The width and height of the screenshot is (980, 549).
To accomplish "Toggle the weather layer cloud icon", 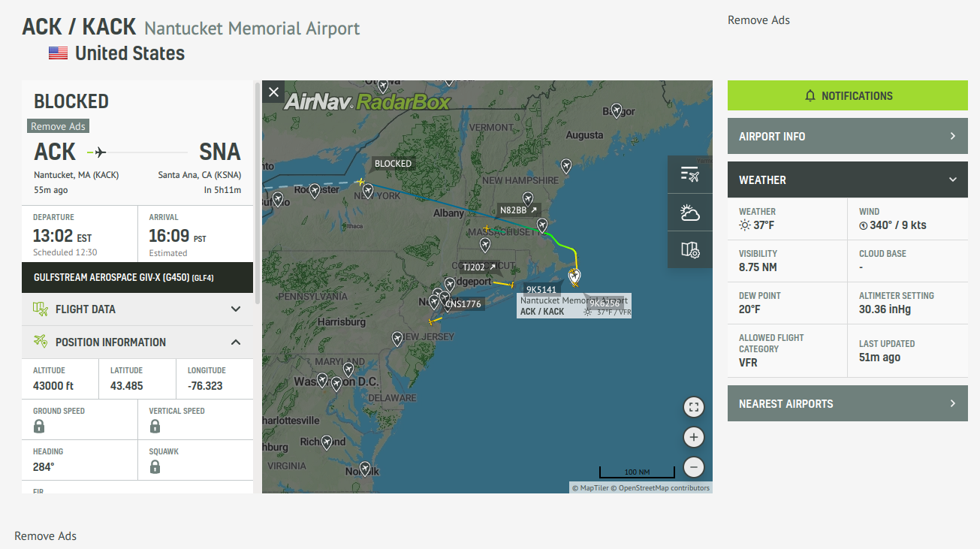I will pyautogui.click(x=690, y=213).
